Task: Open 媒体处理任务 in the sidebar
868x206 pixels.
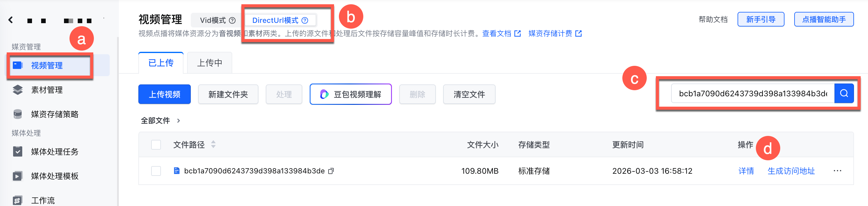Action: tap(55, 152)
